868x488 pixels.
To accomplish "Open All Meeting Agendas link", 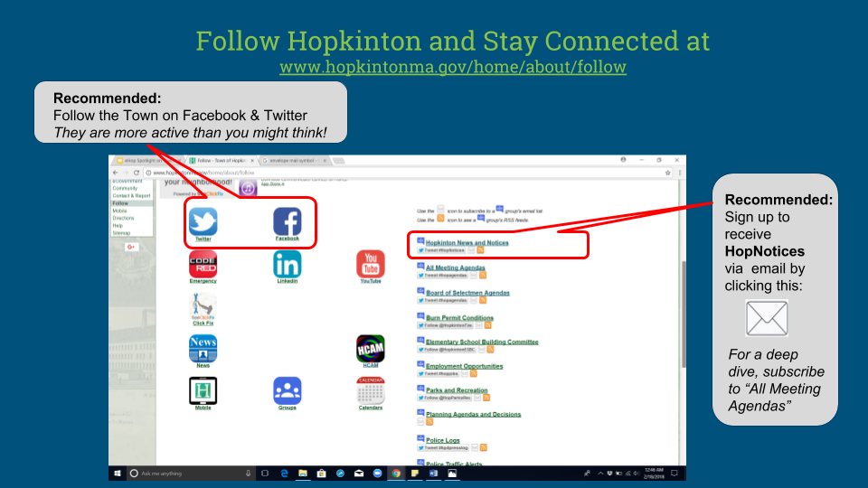I will (455, 267).
